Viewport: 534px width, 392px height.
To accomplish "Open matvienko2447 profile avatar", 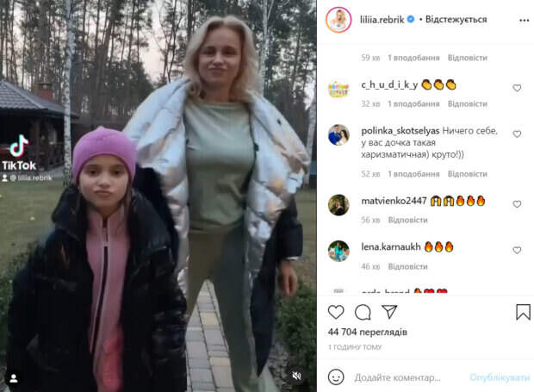I will click(338, 205).
